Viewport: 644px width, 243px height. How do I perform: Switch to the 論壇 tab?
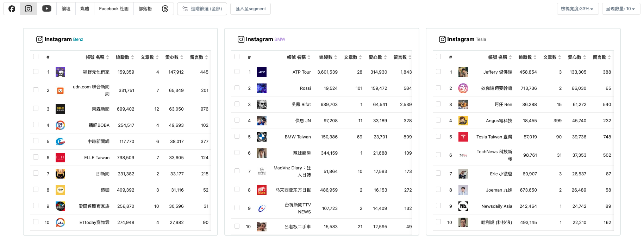pos(66,9)
